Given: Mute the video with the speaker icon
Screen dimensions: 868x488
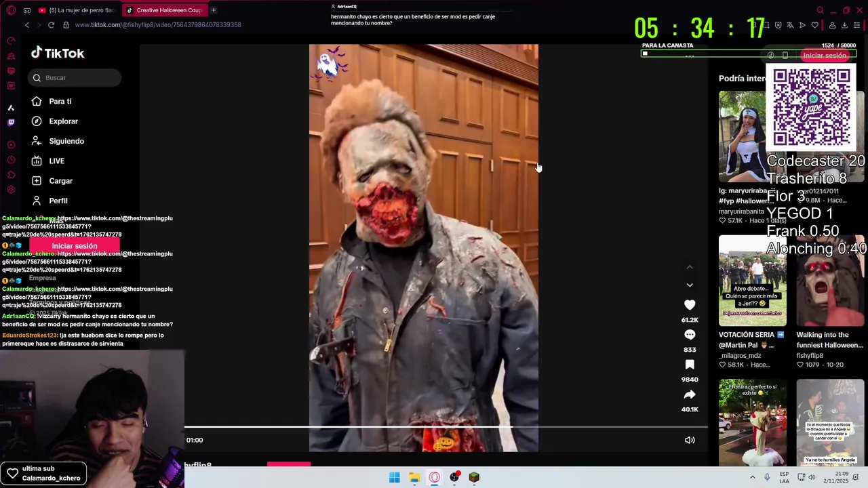Looking at the screenshot, I should (690, 441).
